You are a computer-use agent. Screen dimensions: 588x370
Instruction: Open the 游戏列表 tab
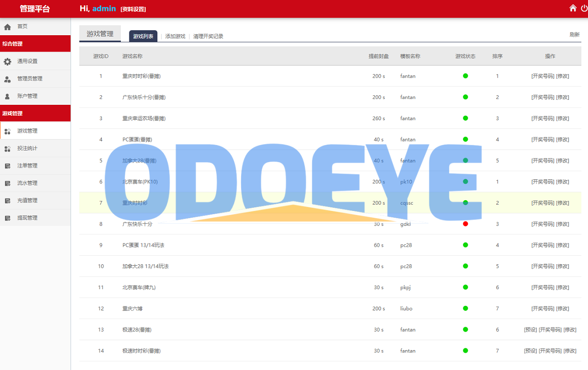point(143,36)
